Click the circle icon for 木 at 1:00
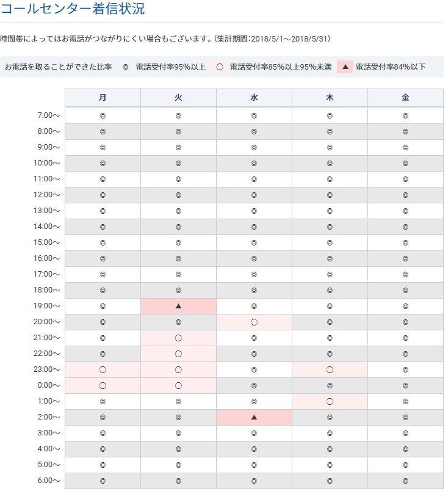Image resolution: width=448 pixels, height=494 pixels. click(x=330, y=402)
